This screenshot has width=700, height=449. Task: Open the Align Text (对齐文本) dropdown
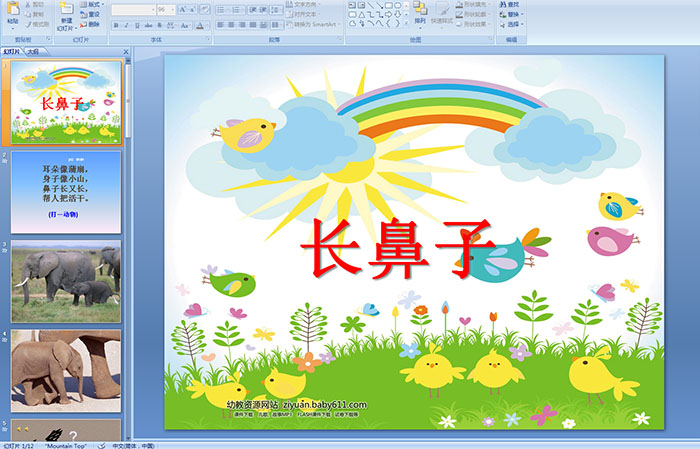pos(303,14)
